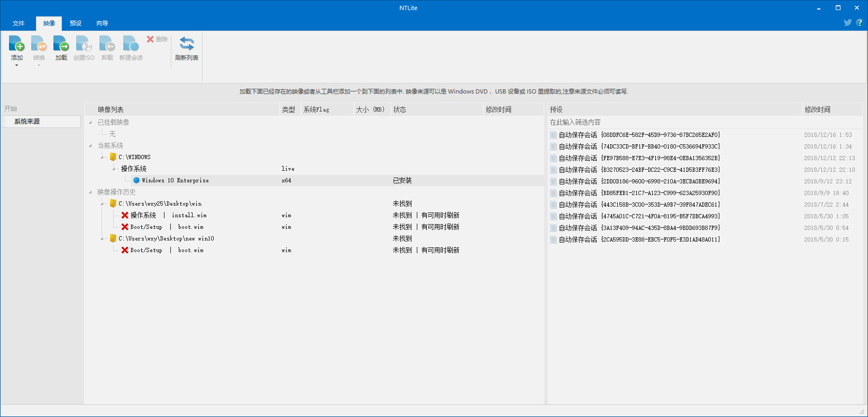868x417 pixels.
Task: Collapse the C:\WINDOWS node
Action: pyautogui.click(x=103, y=157)
